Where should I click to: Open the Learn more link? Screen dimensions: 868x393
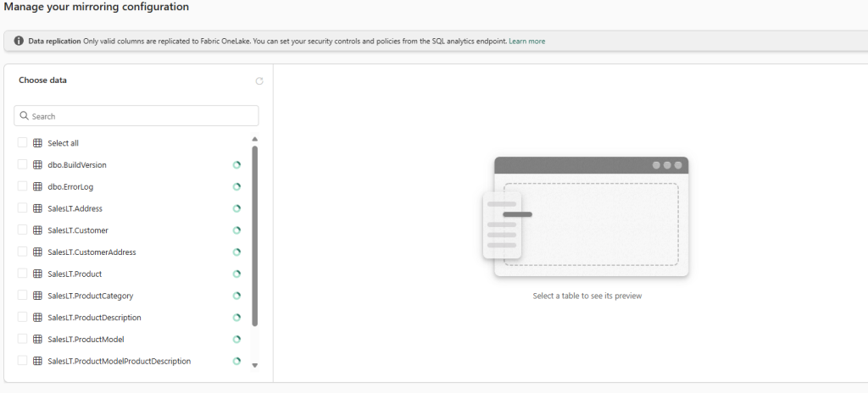coord(527,41)
